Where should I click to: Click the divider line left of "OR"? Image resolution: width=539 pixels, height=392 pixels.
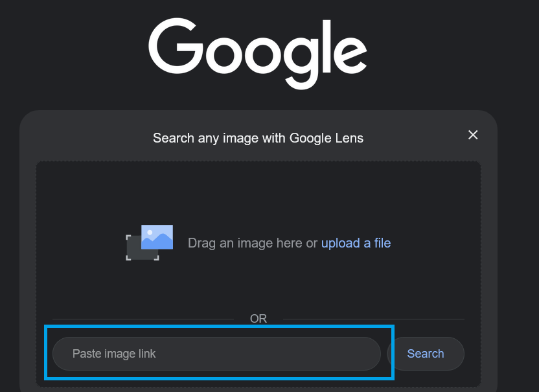pyautogui.click(x=143, y=319)
